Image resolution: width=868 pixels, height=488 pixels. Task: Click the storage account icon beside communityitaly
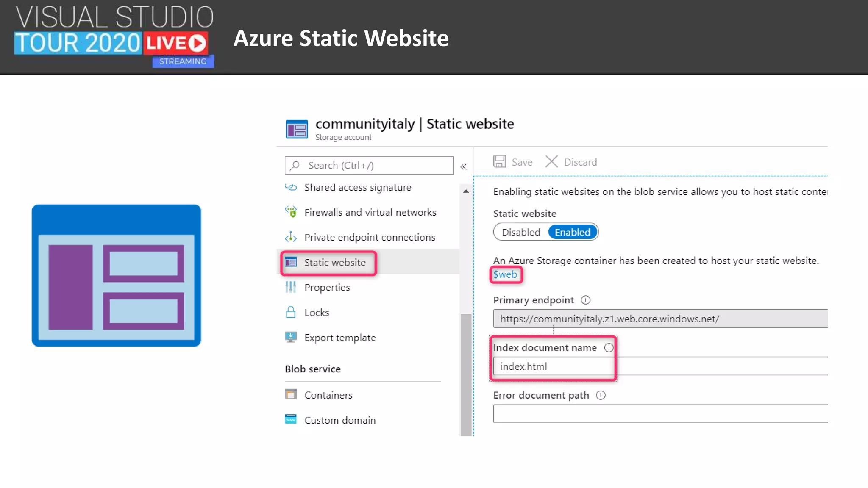click(x=297, y=129)
